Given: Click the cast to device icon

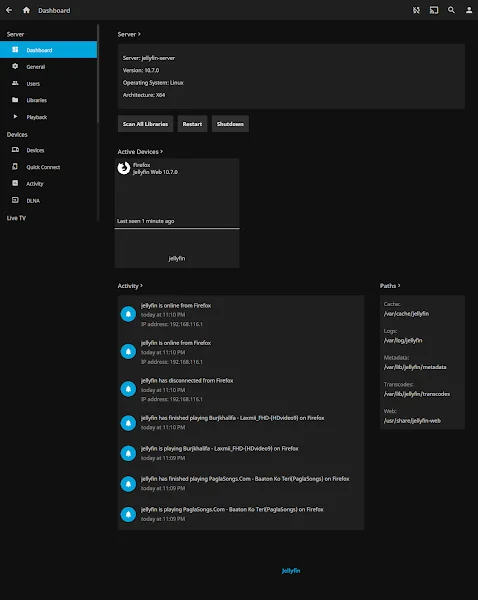Looking at the screenshot, I should point(434,10).
